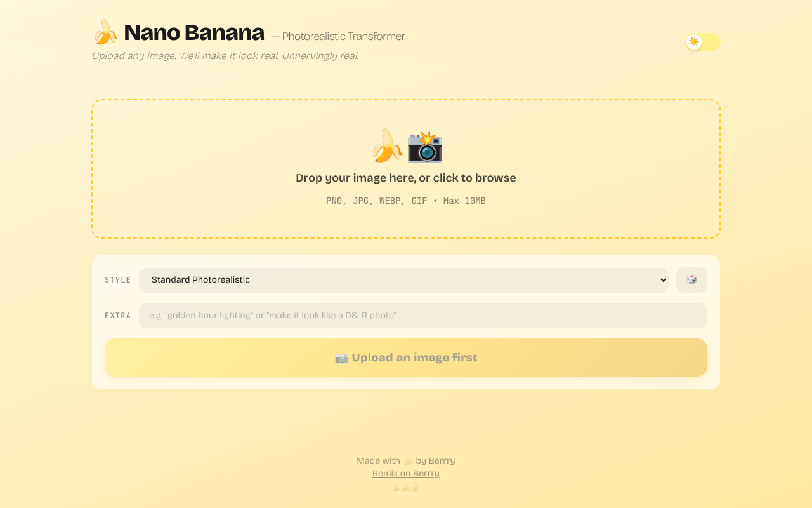Viewport: 812px width, 508px height.
Task: Open the 'Remix on Berrry' link
Action: [405, 473]
